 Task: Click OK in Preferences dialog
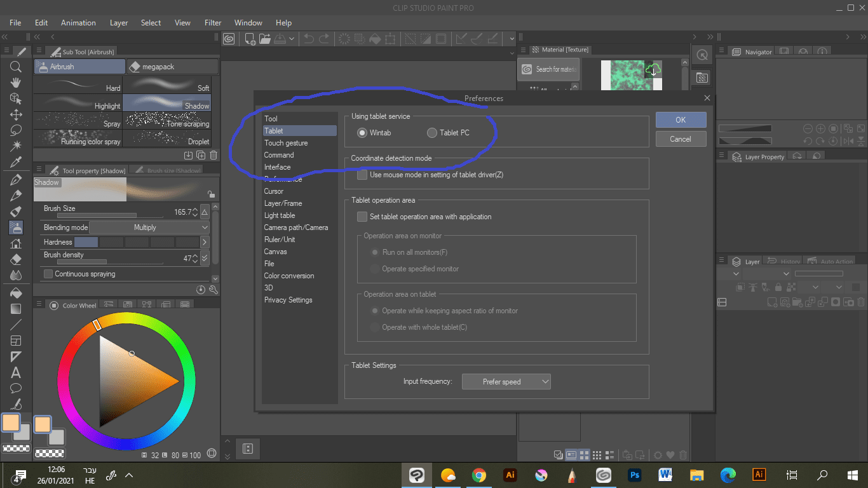681,119
